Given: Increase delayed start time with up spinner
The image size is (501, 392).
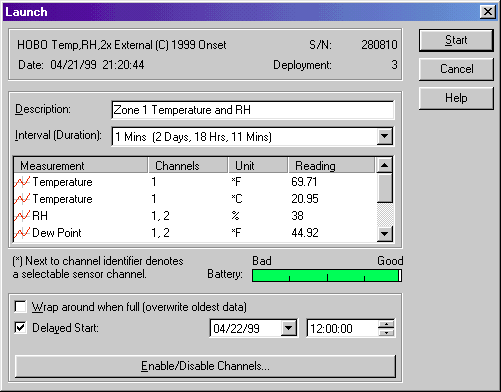Looking at the screenshot, I should click(386, 324).
